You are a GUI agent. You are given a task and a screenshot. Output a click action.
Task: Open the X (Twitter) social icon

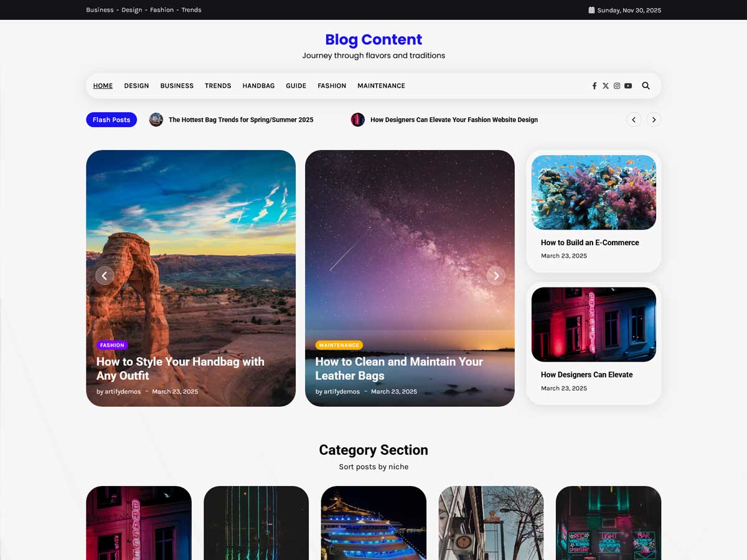pyautogui.click(x=605, y=86)
